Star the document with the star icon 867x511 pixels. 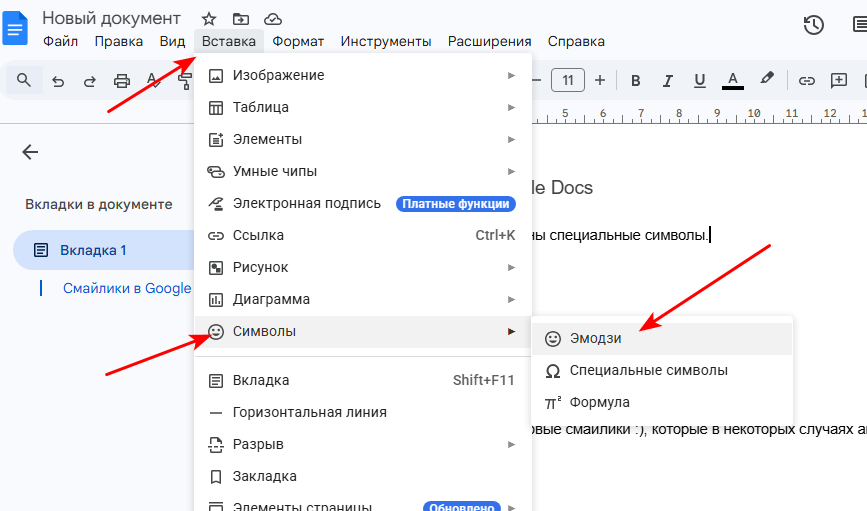[208, 19]
